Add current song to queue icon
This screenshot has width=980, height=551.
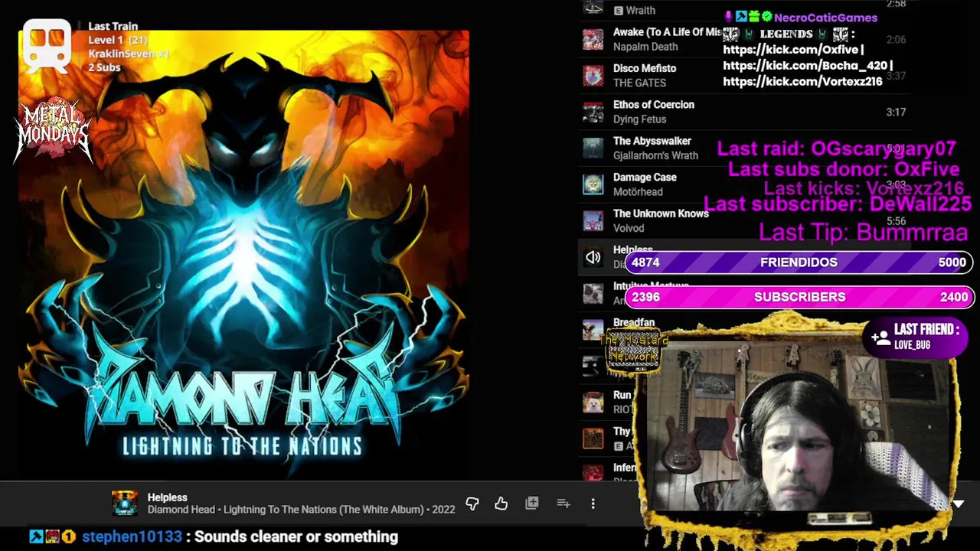click(x=563, y=504)
